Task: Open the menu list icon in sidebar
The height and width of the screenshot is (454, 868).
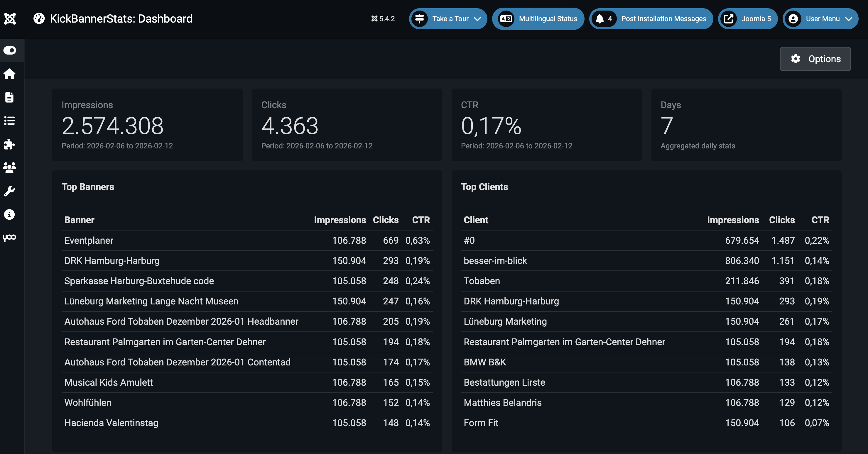Action: (x=9, y=121)
